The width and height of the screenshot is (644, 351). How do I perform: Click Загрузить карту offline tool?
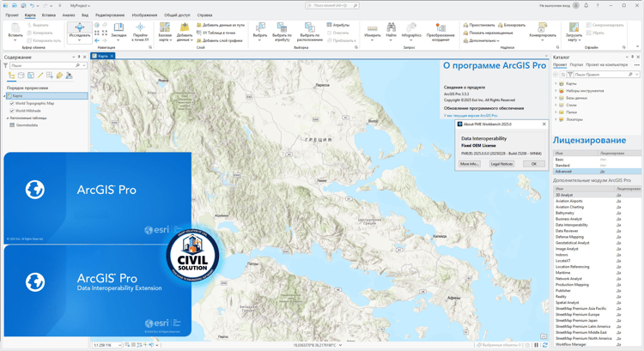[x=574, y=32]
